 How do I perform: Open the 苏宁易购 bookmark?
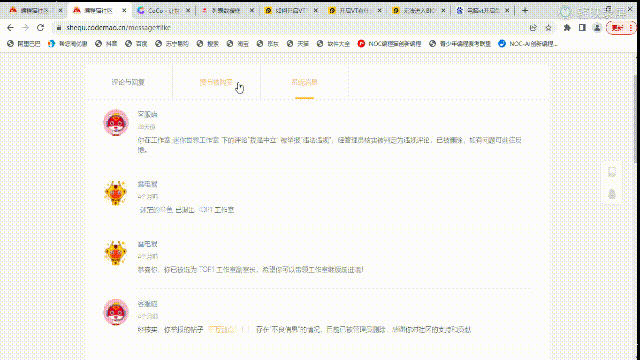pyautogui.click(x=172, y=44)
